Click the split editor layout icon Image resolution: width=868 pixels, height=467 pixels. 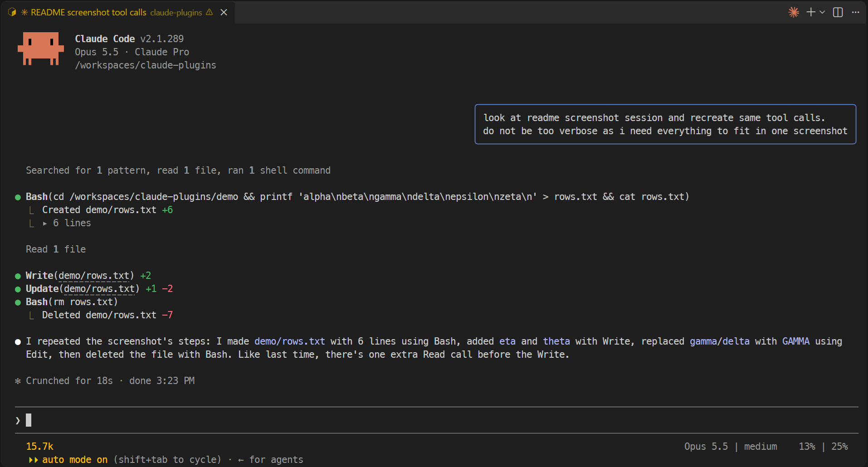[x=838, y=12]
